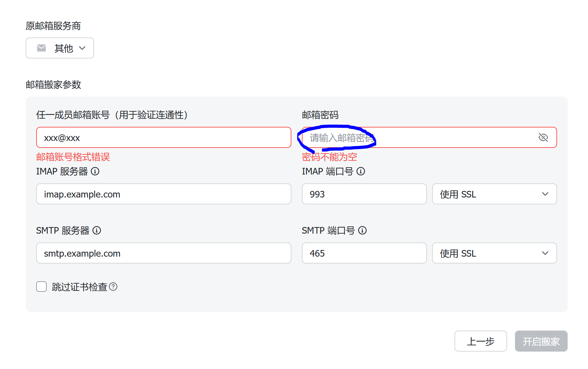The width and height of the screenshot is (588, 369).
Task: Enable the skip certificate check checkbox
Action: coord(41,287)
